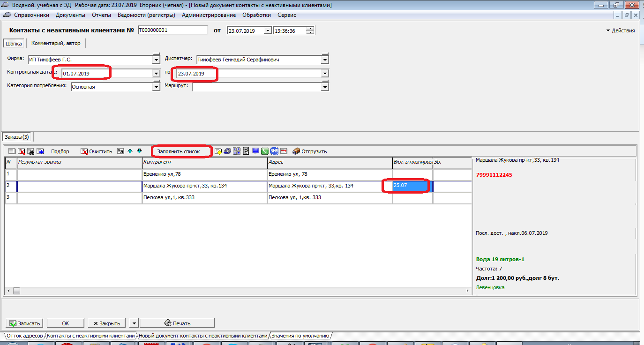This screenshot has height=345, width=644.
Task: Click the Записать button
Action: [25, 323]
